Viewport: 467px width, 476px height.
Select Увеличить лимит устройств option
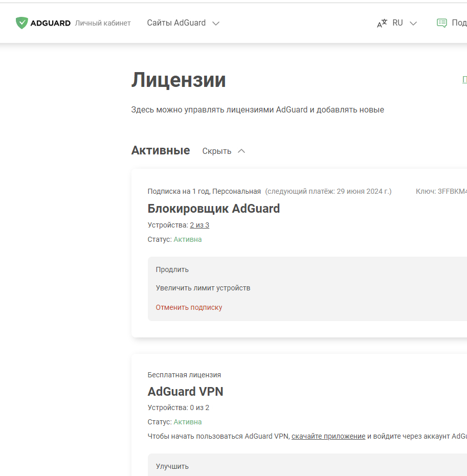[203, 288]
